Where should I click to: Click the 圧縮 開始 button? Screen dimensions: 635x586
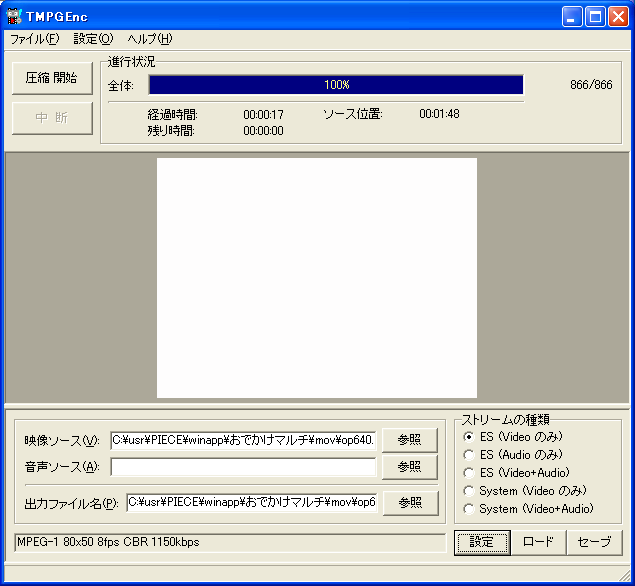(52, 78)
